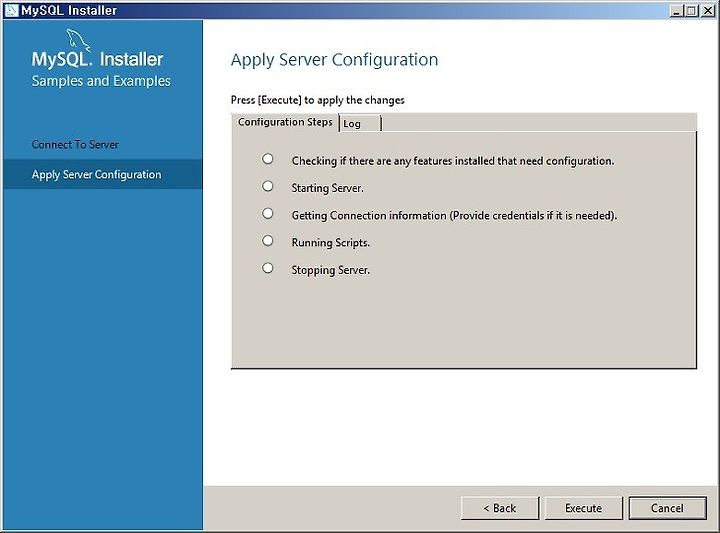Click the 'Samples and Examples' subtitle

click(x=101, y=81)
